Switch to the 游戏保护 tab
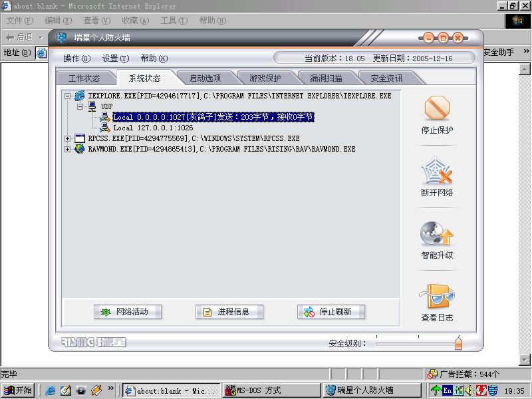The width and height of the screenshot is (532, 399). coord(265,78)
